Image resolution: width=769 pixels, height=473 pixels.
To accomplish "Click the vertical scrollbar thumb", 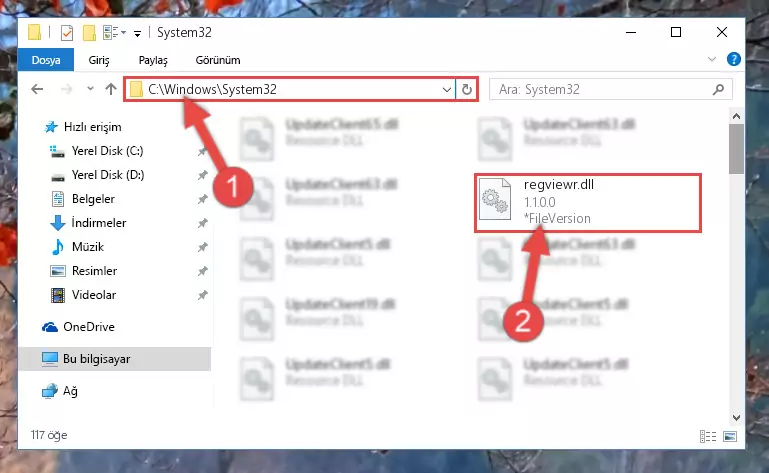I will 736,149.
